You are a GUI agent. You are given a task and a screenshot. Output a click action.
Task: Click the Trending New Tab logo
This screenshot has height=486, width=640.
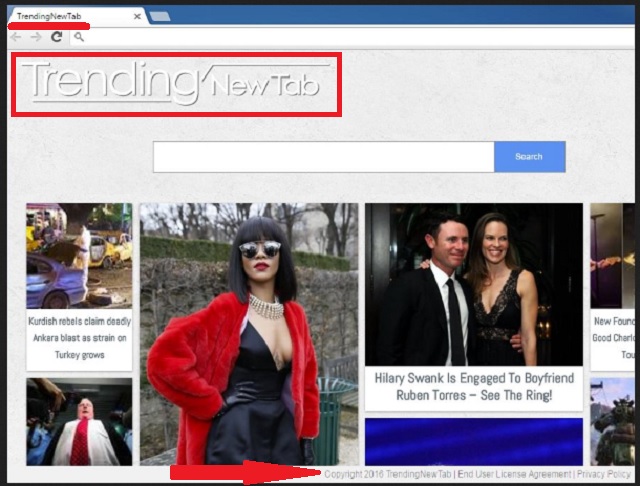point(176,84)
